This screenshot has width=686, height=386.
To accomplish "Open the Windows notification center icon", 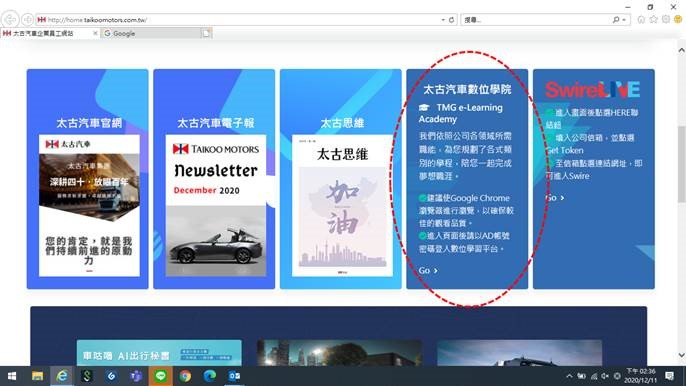I will click(x=669, y=376).
